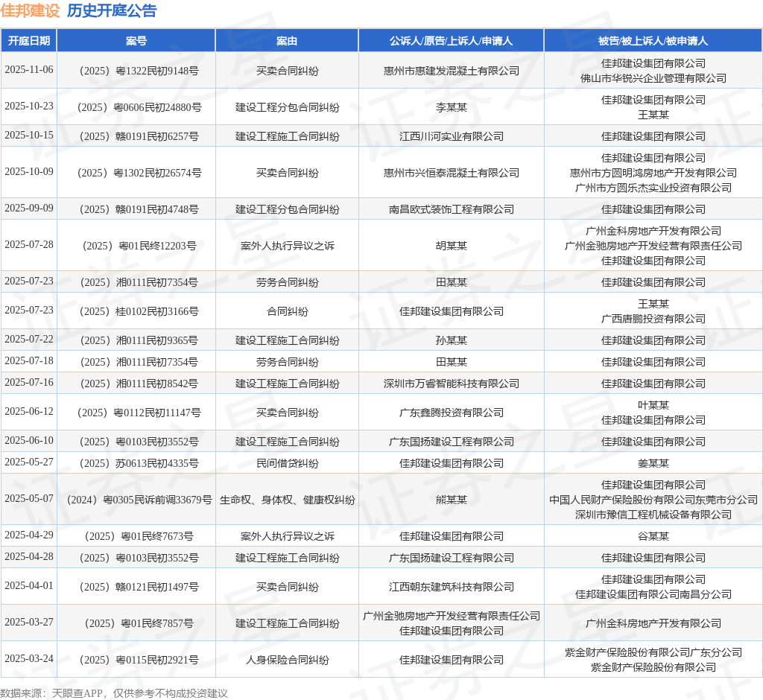Screen dimensions: 763x700
Task: Click the 历史开庭公告 heading
Action: click(x=112, y=10)
